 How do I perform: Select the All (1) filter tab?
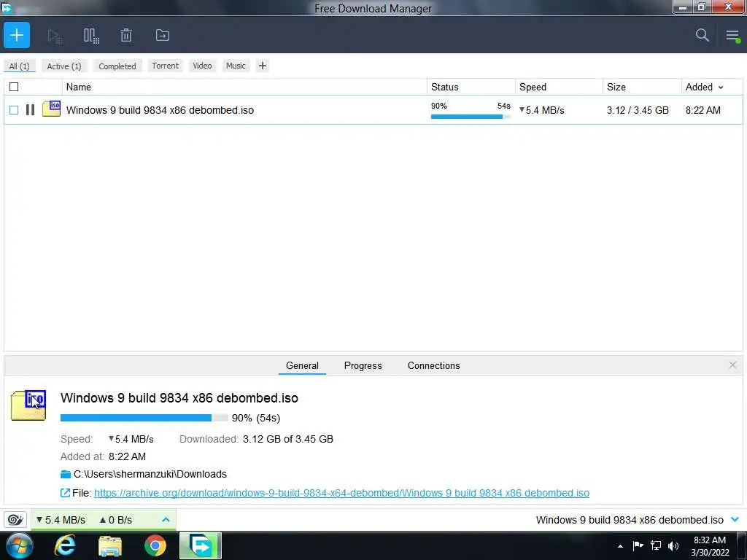(x=20, y=66)
